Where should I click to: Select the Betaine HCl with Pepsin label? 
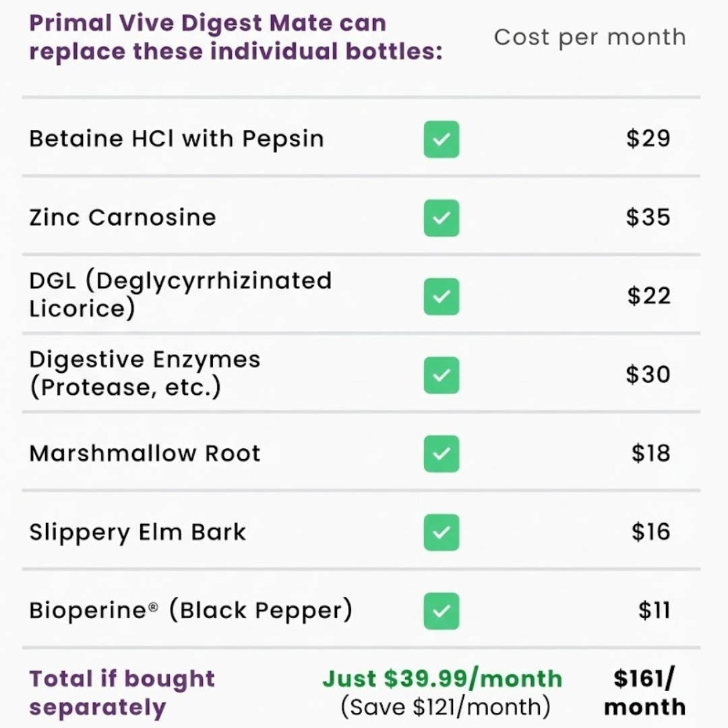point(177,139)
